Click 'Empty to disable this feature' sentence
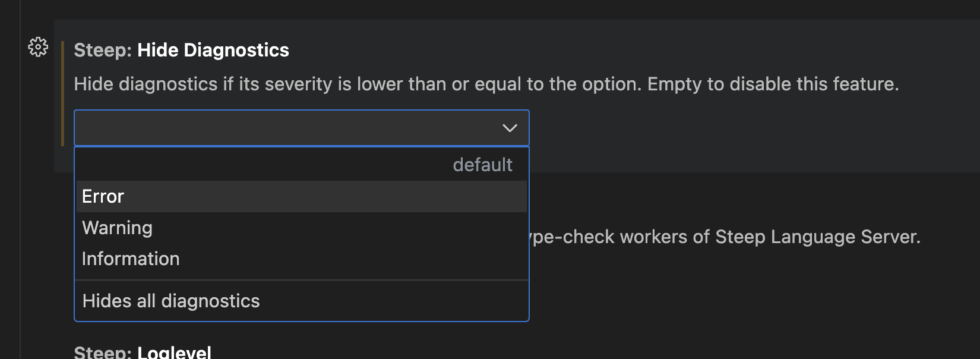Image resolution: width=980 pixels, height=359 pixels. pos(773,84)
